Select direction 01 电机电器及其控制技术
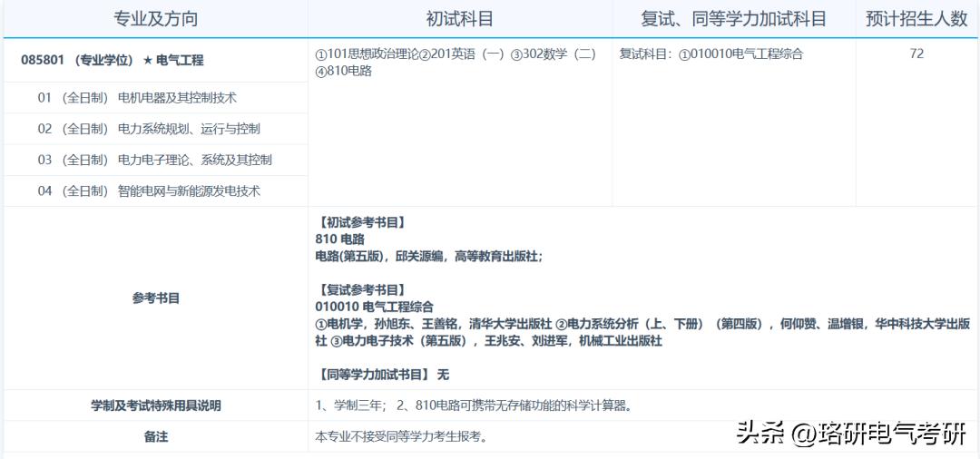Viewport: 980px width, 459px height. (x=156, y=97)
